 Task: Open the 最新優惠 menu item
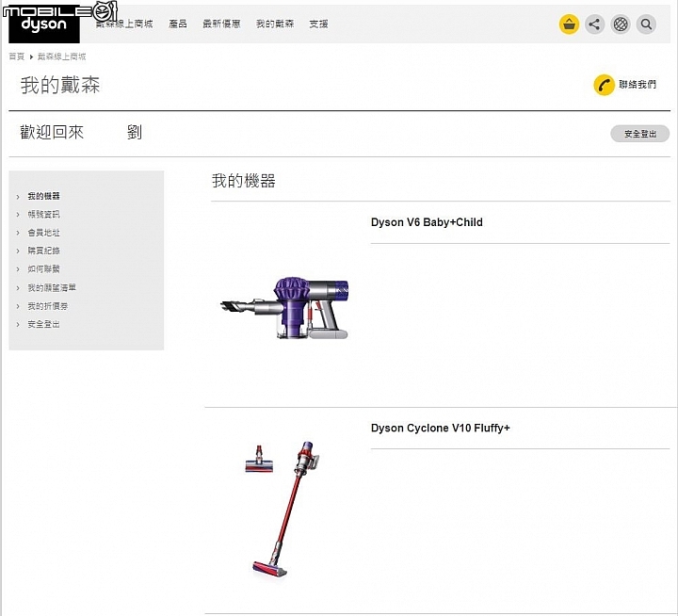(x=221, y=24)
